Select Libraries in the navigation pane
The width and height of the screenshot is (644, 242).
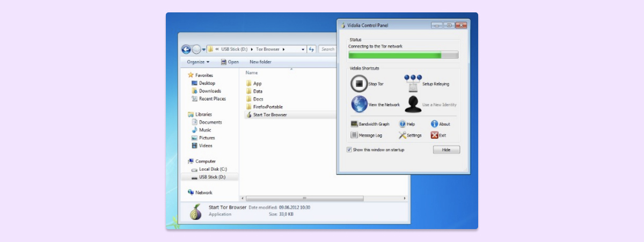(x=200, y=115)
